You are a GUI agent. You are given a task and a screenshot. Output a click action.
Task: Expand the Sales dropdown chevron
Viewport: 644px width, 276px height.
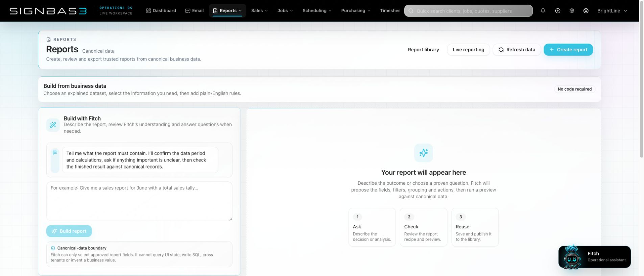click(266, 11)
